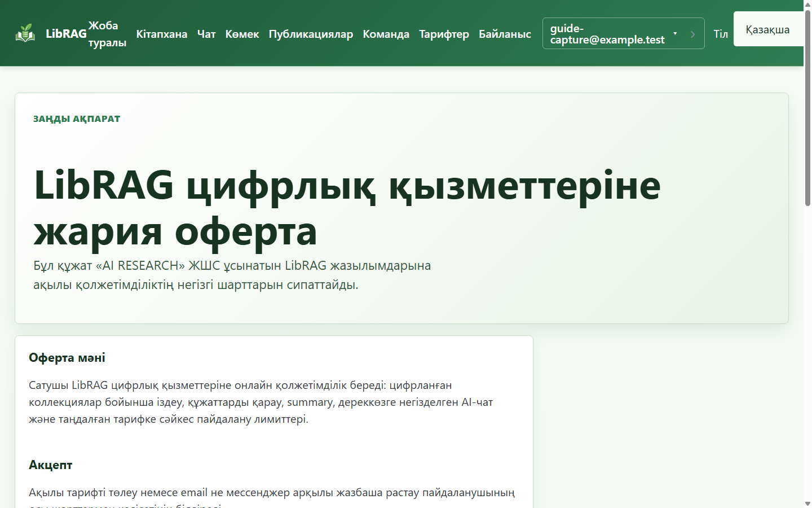
Task: Click the scrollbar down arrow
Action: [x=807, y=503]
